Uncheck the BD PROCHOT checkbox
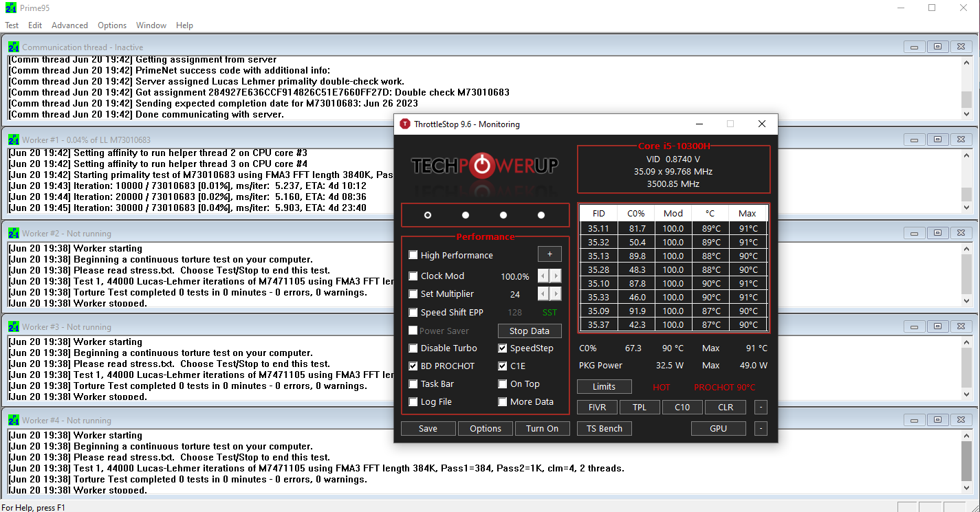 click(x=413, y=366)
